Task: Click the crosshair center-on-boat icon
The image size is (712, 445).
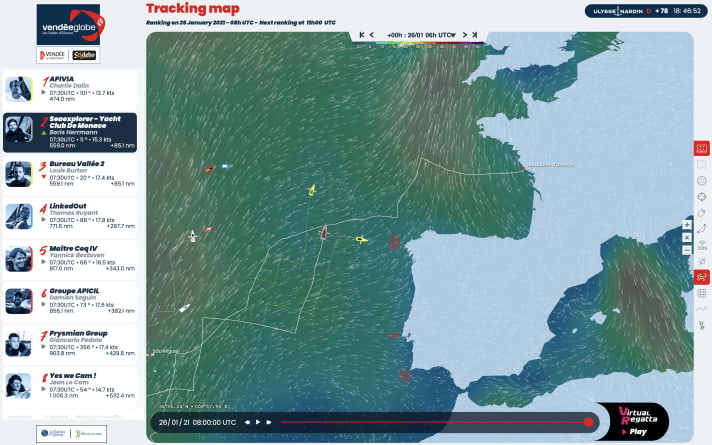Action: [x=702, y=197]
